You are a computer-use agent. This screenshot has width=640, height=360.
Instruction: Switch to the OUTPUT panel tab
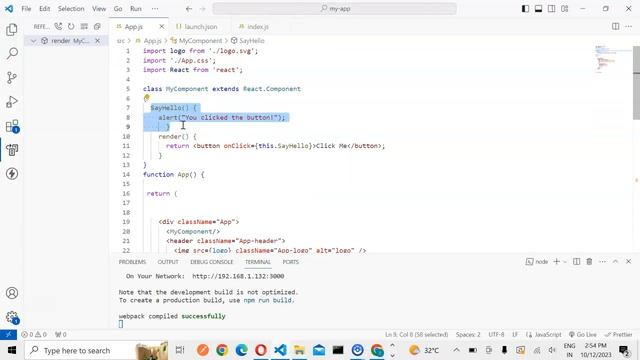pyautogui.click(x=168, y=262)
